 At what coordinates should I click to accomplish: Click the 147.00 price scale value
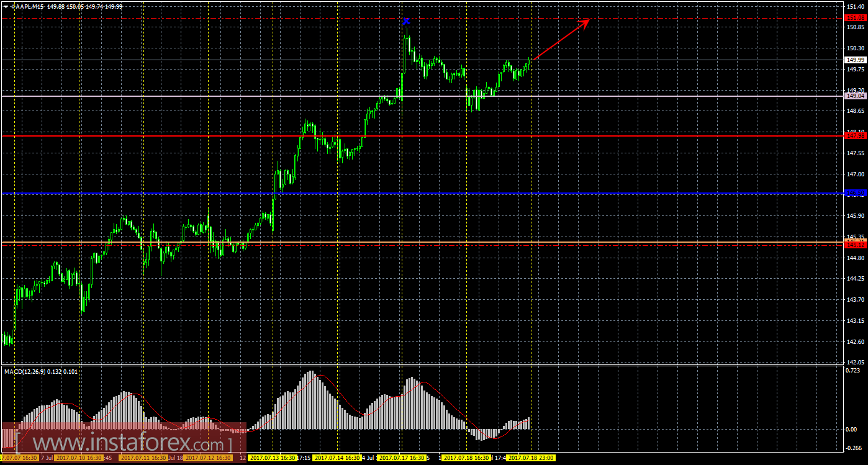pyautogui.click(x=856, y=174)
